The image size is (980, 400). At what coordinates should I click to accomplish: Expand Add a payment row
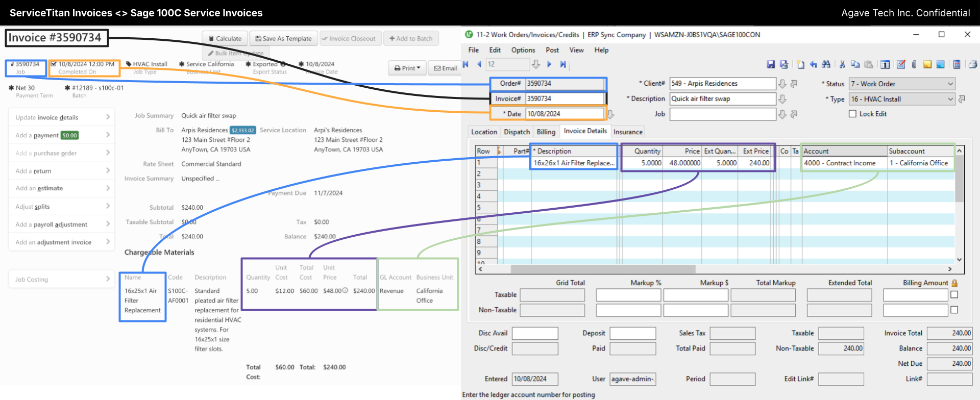[62, 135]
